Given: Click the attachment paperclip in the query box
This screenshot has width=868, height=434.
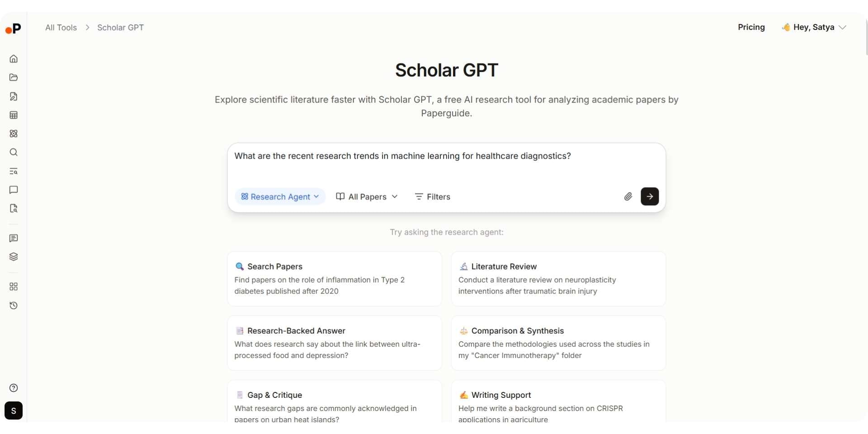Looking at the screenshot, I should coord(628,196).
